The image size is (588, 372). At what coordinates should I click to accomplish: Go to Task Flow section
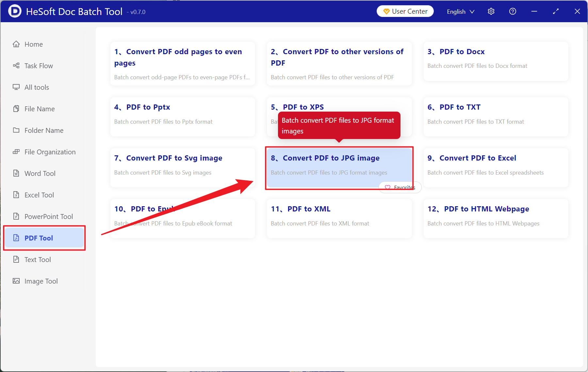[39, 66]
